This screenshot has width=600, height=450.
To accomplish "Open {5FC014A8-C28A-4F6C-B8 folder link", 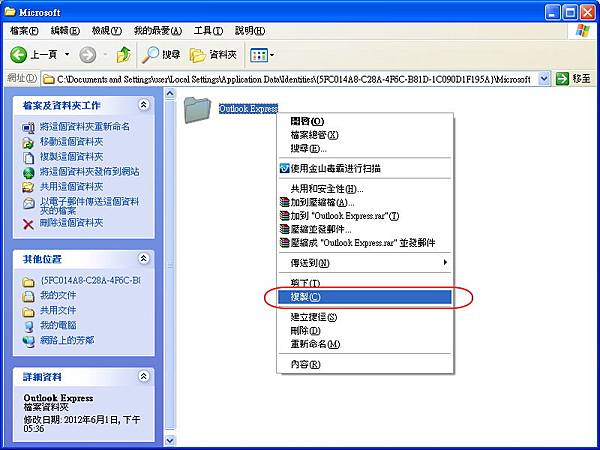I will click(90, 280).
